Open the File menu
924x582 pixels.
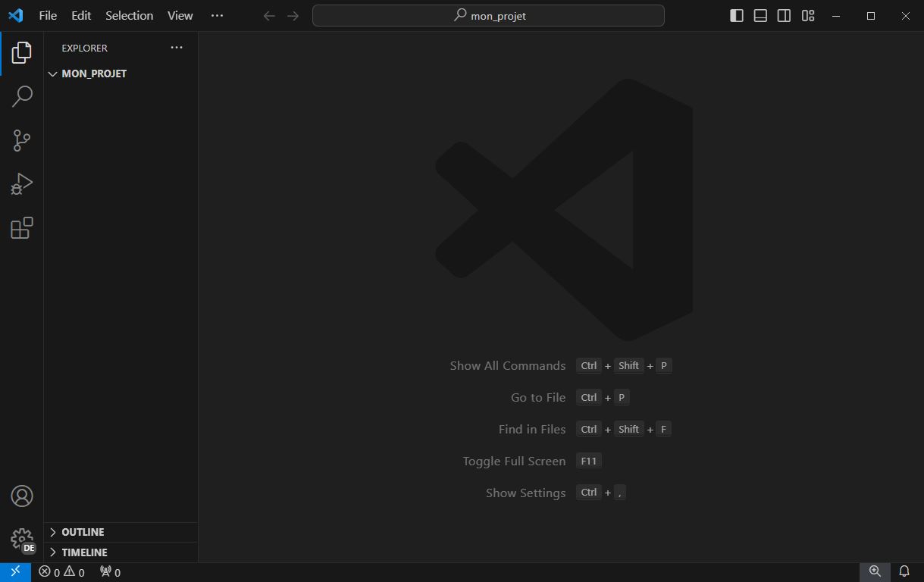[x=47, y=15]
